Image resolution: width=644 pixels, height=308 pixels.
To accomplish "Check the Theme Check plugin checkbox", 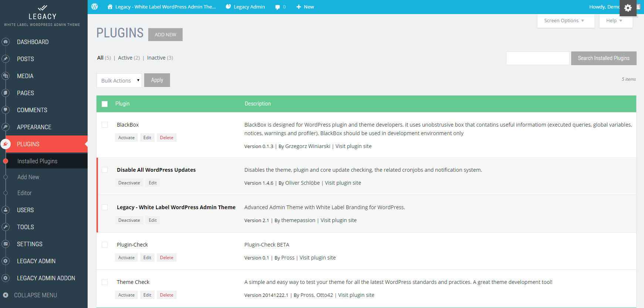I will point(105,282).
